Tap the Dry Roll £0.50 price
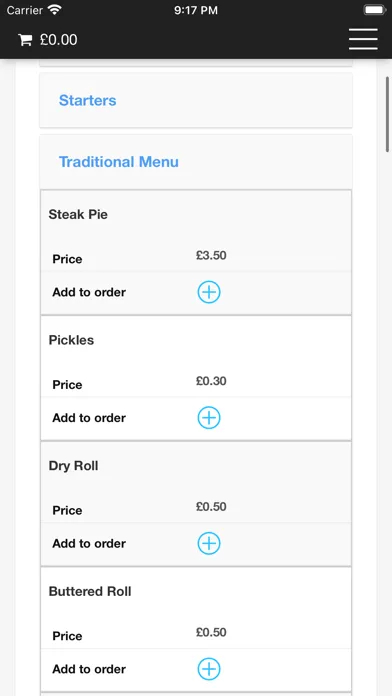The width and height of the screenshot is (392, 696). [x=211, y=506]
